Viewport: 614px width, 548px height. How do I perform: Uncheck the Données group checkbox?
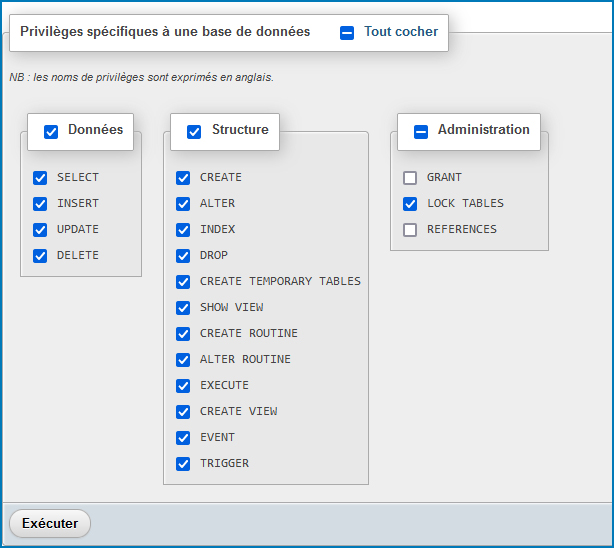(x=51, y=132)
